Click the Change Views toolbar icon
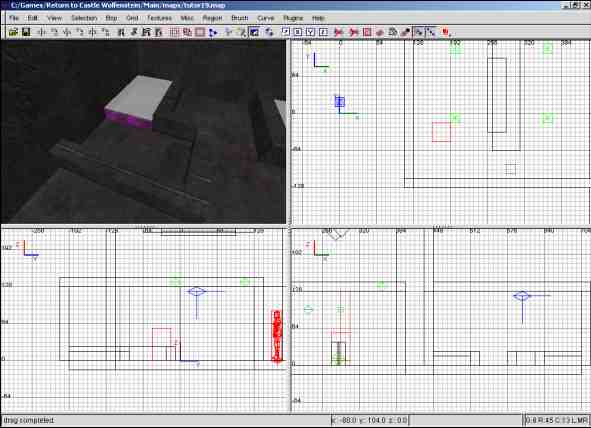This screenshot has width=591, height=428. coord(228,32)
